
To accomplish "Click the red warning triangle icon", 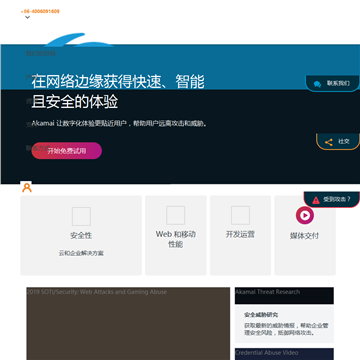I will (x=316, y=200).
